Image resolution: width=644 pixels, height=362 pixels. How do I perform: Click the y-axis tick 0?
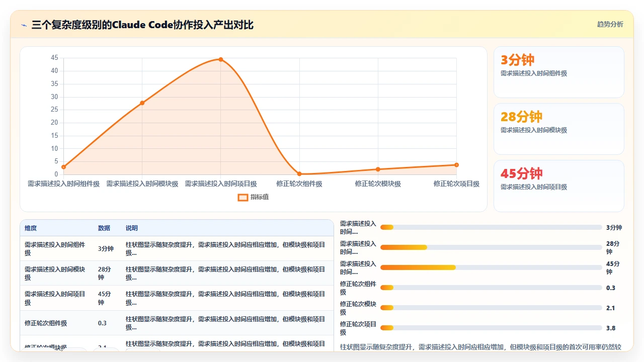(56, 174)
